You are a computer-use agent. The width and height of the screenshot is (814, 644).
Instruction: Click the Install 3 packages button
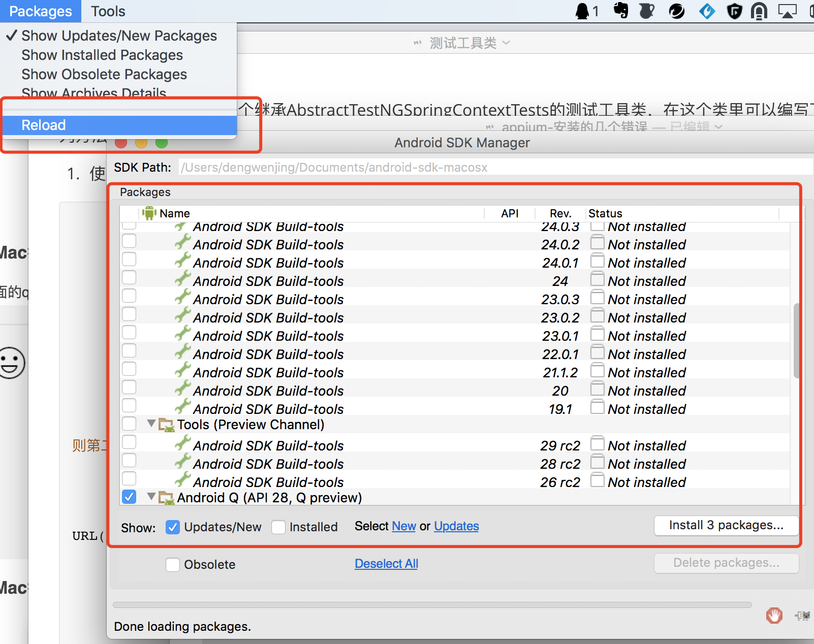click(x=726, y=526)
